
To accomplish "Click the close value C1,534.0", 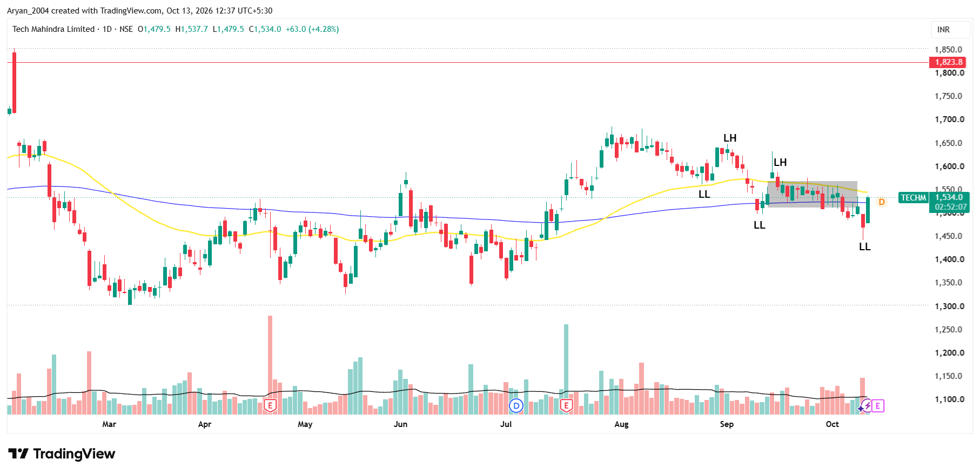I will tap(265, 29).
